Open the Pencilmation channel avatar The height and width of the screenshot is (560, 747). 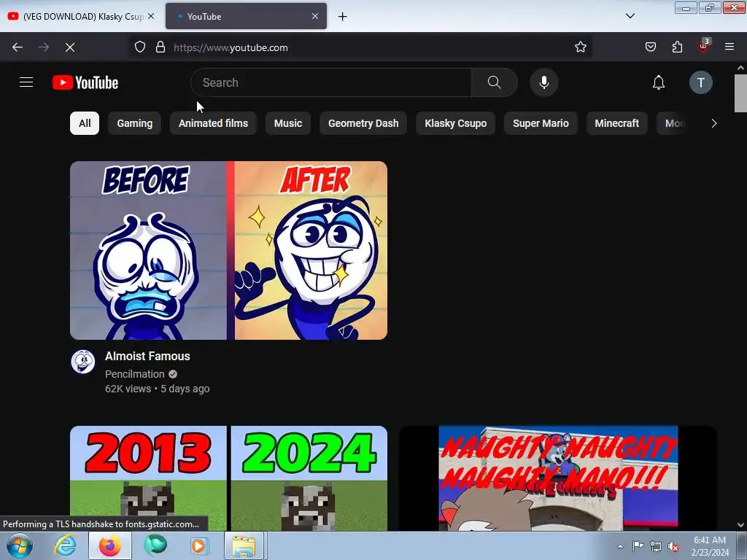pyautogui.click(x=83, y=362)
